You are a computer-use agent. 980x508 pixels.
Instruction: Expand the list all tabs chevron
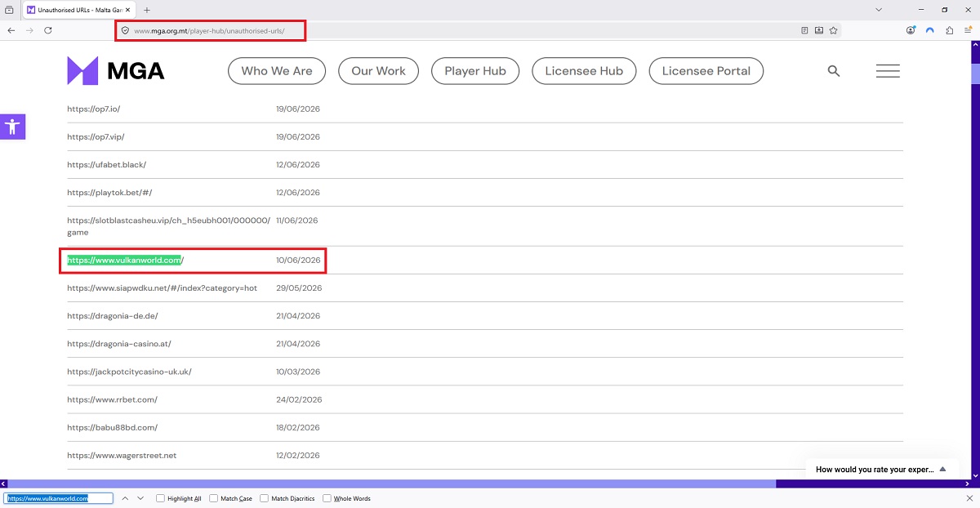click(x=879, y=10)
